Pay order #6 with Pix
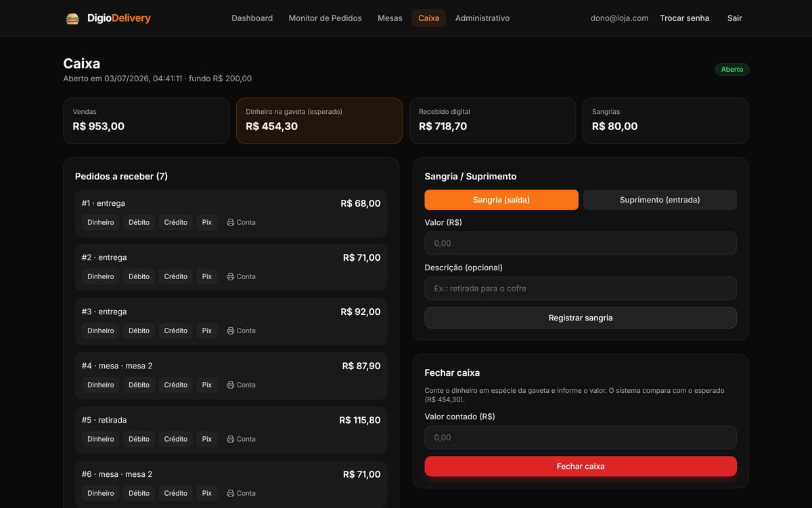The height and width of the screenshot is (508, 812). tap(207, 493)
